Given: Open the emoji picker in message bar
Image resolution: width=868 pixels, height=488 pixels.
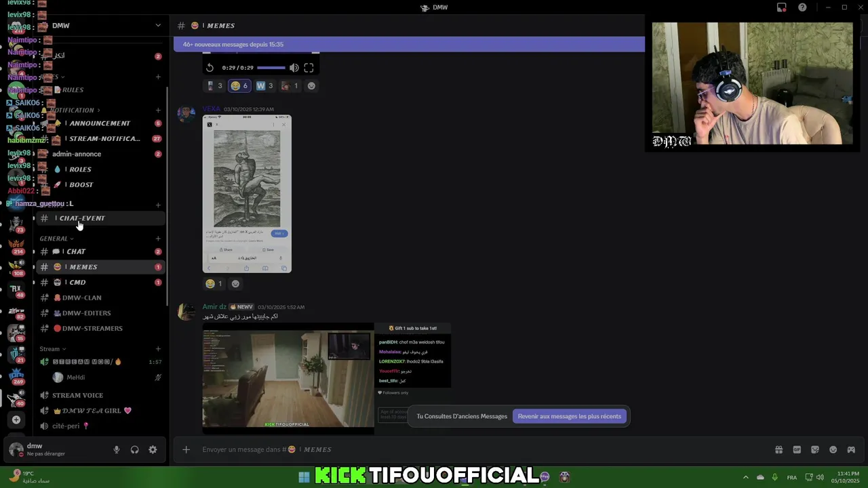Looking at the screenshot, I should pos(833,449).
